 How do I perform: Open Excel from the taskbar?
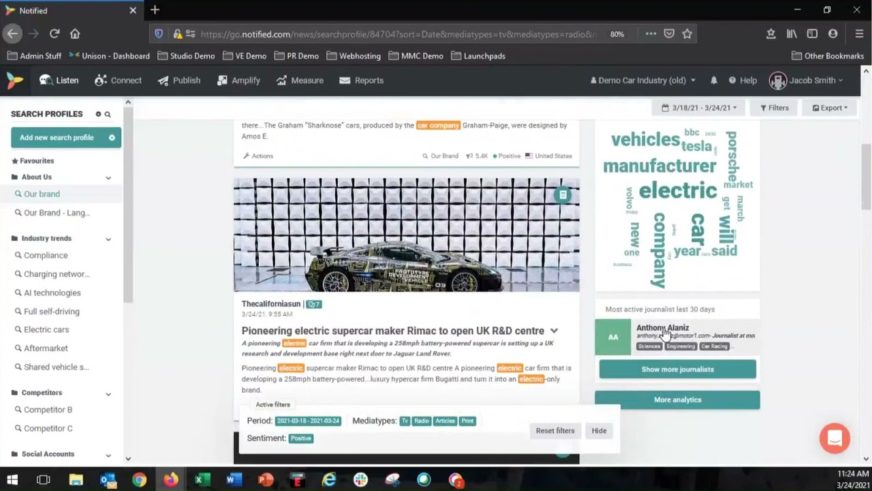(202, 479)
